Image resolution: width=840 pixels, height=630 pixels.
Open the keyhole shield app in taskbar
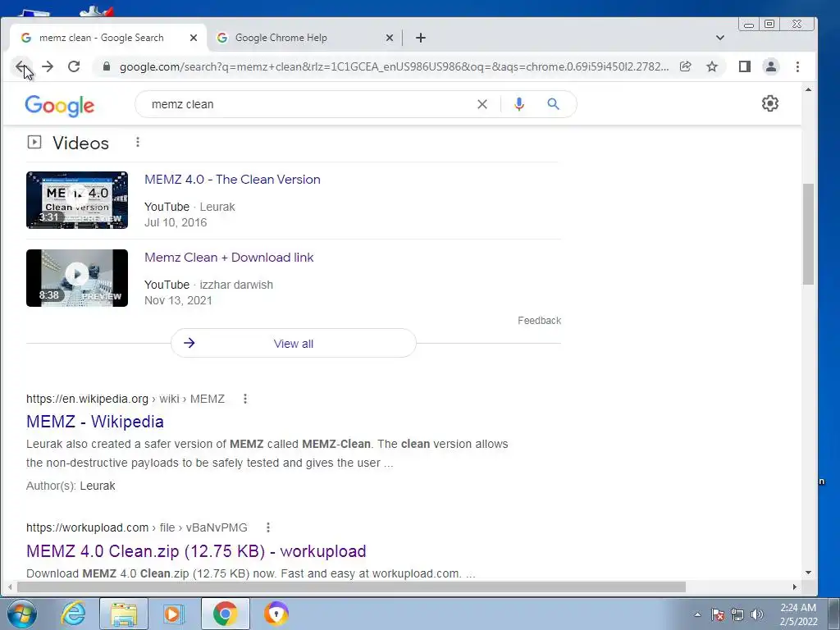tap(276, 614)
